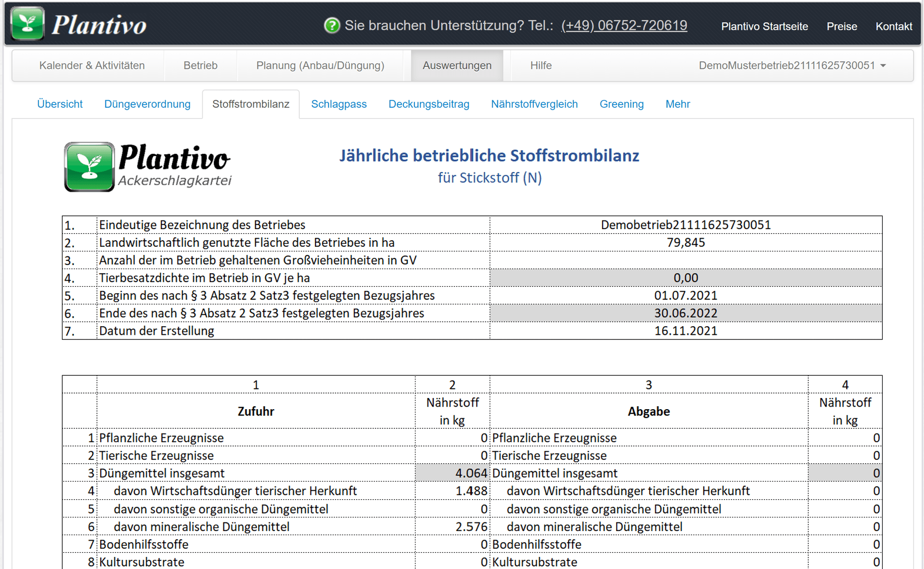The width and height of the screenshot is (924, 569).
Task: Navigate to the Betrieb section
Action: pyautogui.click(x=200, y=65)
